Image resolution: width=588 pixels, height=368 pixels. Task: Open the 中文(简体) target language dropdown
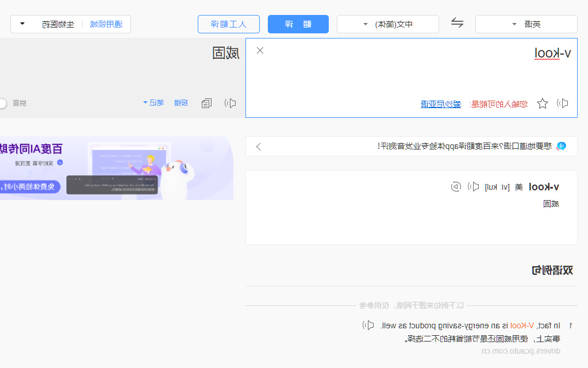click(388, 24)
